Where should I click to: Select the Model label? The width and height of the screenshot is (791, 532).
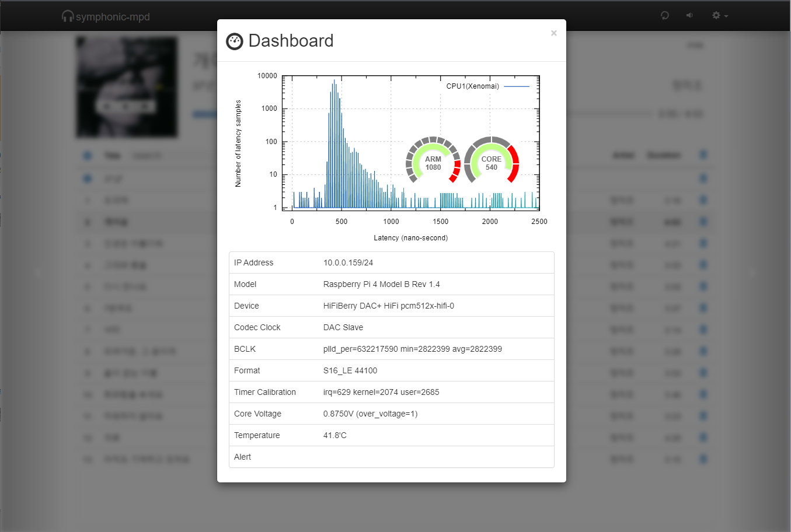pyautogui.click(x=245, y=284)
